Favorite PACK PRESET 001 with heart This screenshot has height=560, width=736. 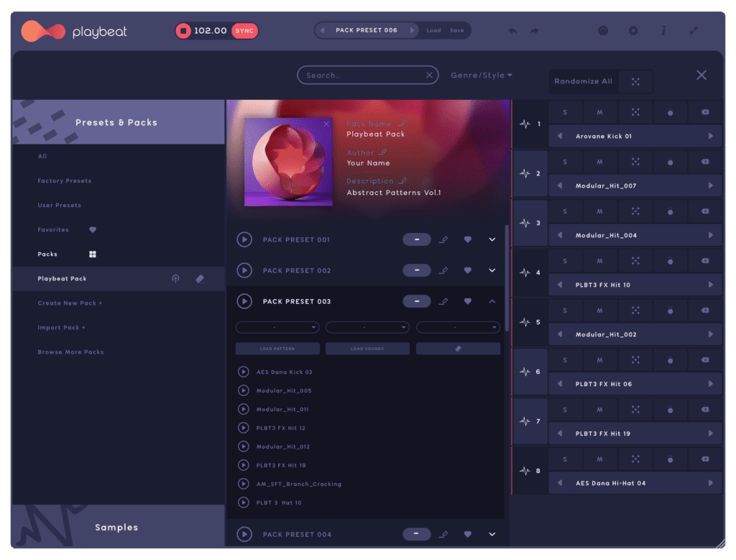tap(467, 239)
